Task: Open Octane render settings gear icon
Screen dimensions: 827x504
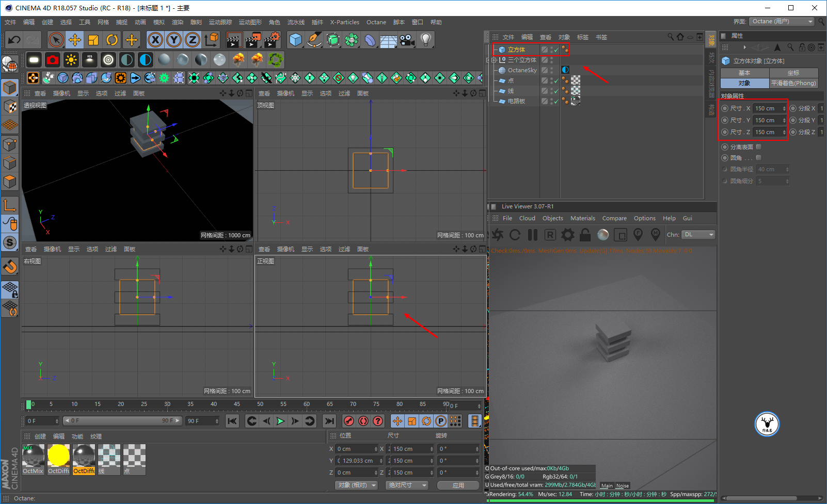Action: click(x=568, y=235)
